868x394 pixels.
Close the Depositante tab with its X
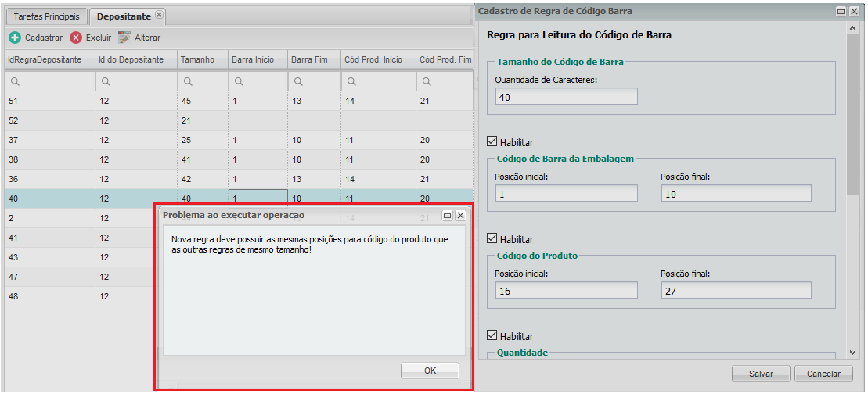click(159, 15)
